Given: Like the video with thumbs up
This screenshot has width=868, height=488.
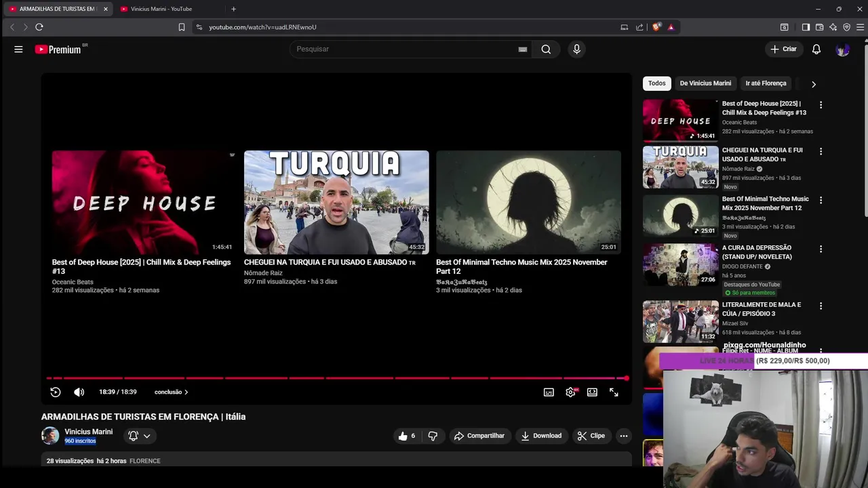Looking at the screenshot, I should 406,436.
